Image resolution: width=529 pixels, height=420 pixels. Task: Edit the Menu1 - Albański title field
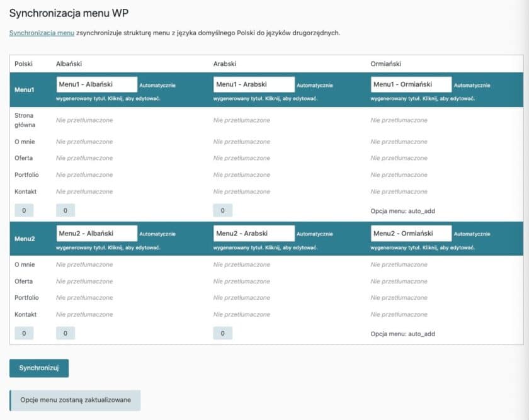tap(97, 84)
